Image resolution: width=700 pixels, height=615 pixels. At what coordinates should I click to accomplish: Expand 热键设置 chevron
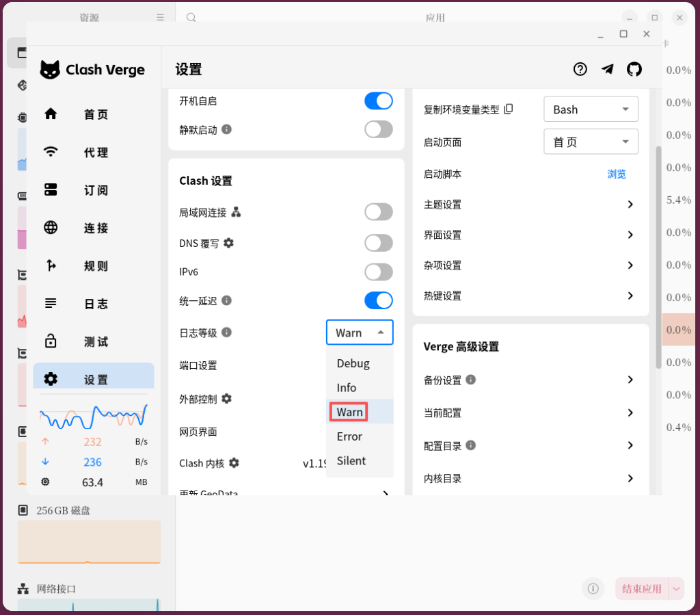point(630,296)
